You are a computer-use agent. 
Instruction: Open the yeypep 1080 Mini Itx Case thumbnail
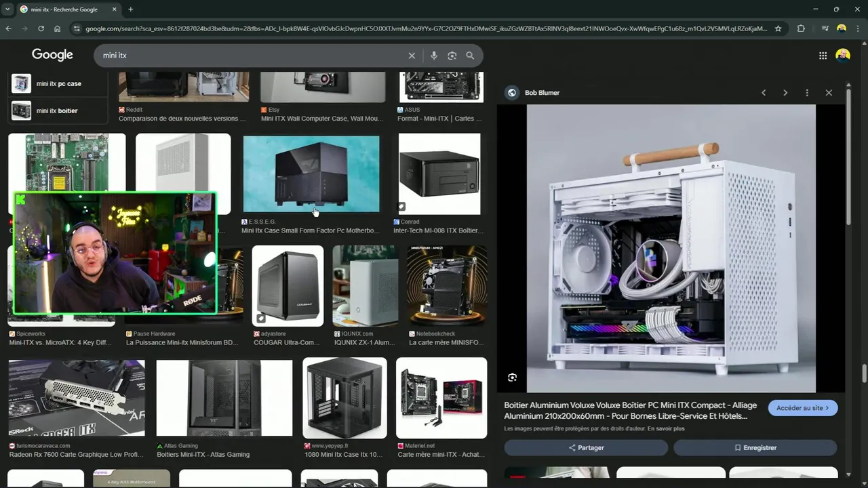tap(344, 398)
